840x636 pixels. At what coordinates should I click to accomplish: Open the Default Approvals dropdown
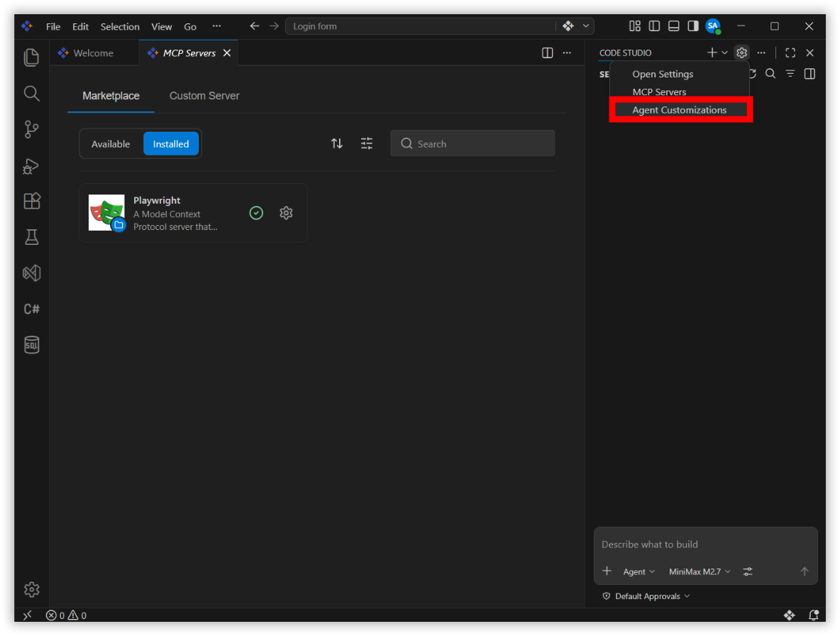(x=646, y=596)
